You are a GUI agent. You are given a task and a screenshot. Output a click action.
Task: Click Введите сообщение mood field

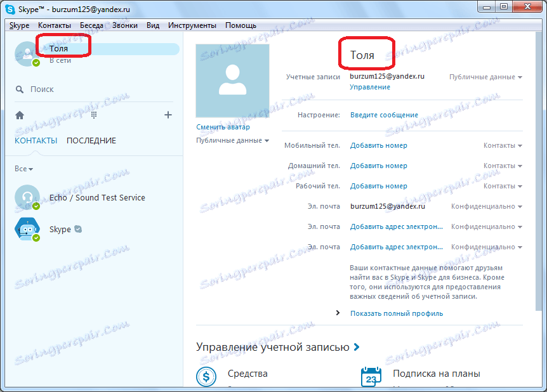384,115
